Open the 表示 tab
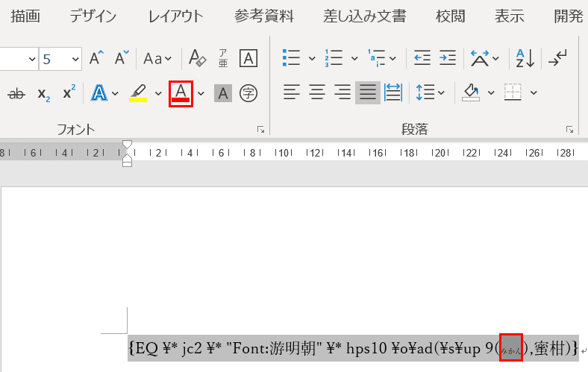 pyautogui.click(x=509, y=16)
